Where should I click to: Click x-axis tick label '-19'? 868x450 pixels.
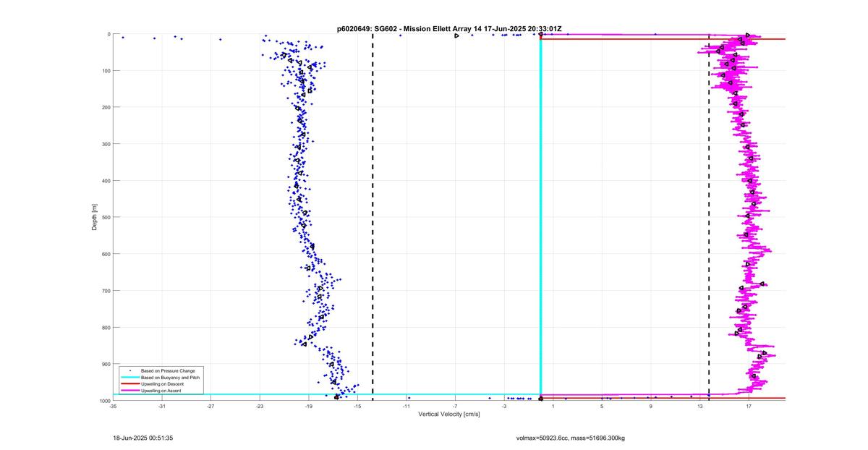click(x=308, y=406)
